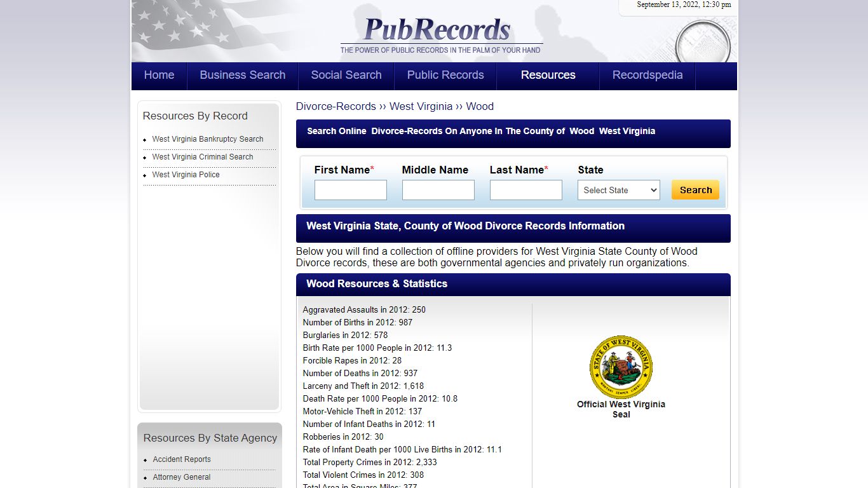Click 'Burglaries in 2012: 578' text

click(x=345, y=335)
